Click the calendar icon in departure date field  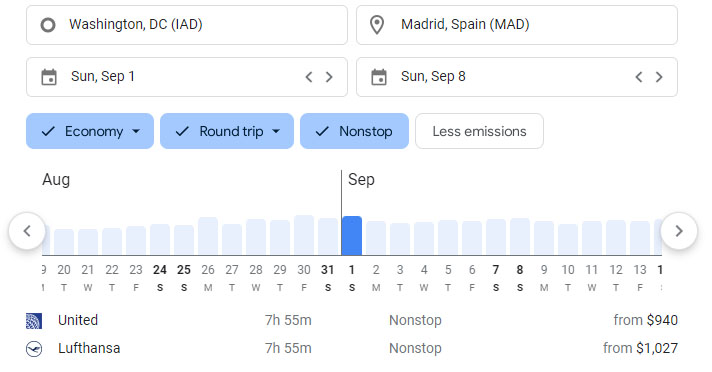coord(49,77)
